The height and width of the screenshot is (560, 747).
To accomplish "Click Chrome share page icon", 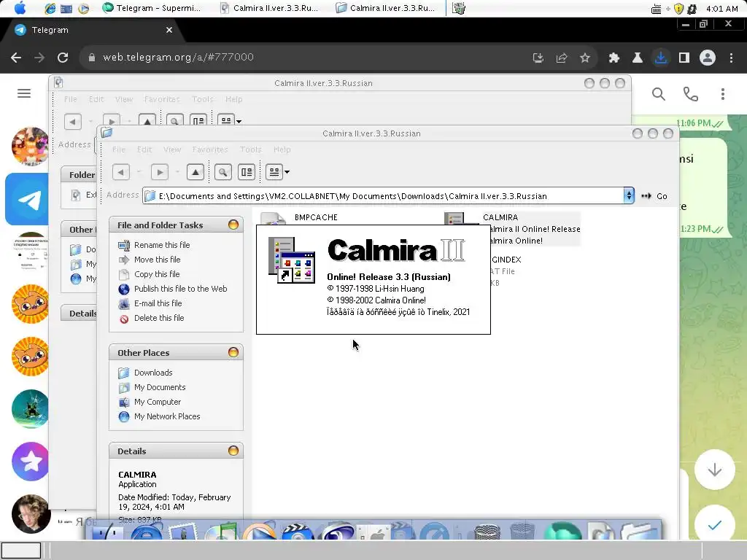I will coord(562,58).
